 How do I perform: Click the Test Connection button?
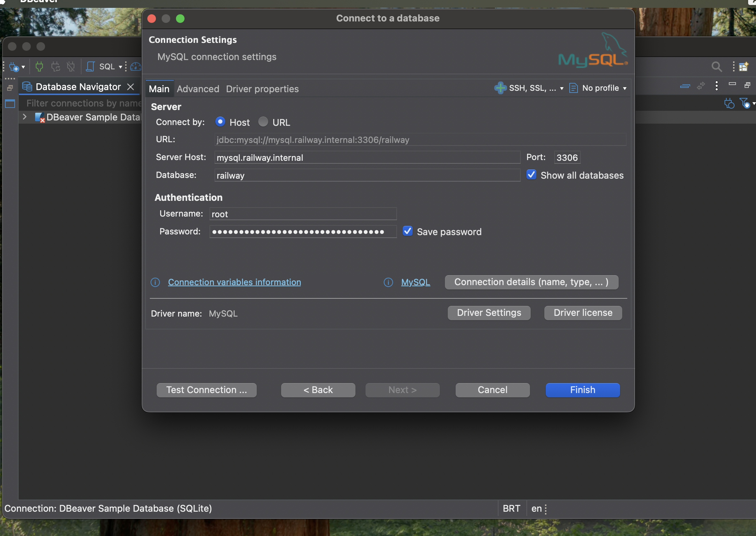[206, 390]
